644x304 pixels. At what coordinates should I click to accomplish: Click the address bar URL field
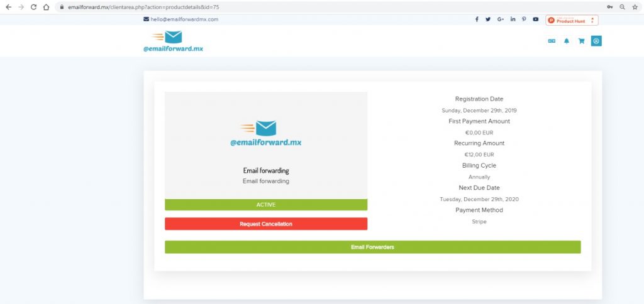tap(328, 7)
